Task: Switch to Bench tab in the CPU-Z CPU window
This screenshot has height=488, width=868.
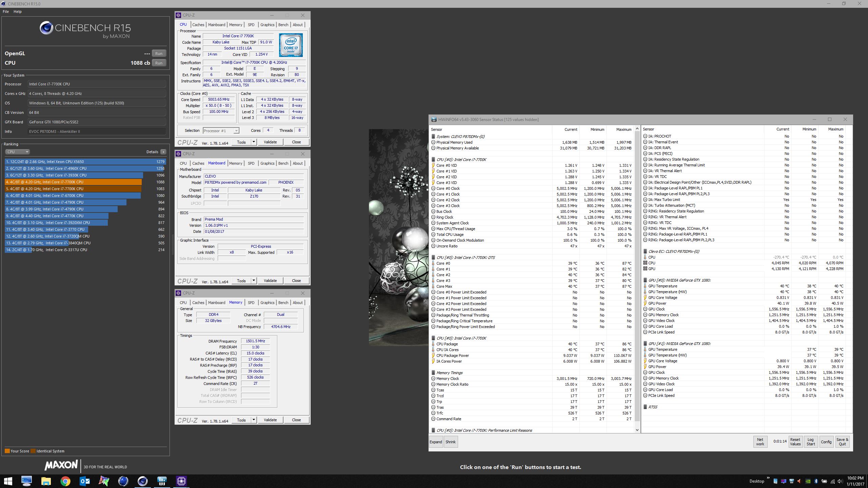Action: click(283, 25)
